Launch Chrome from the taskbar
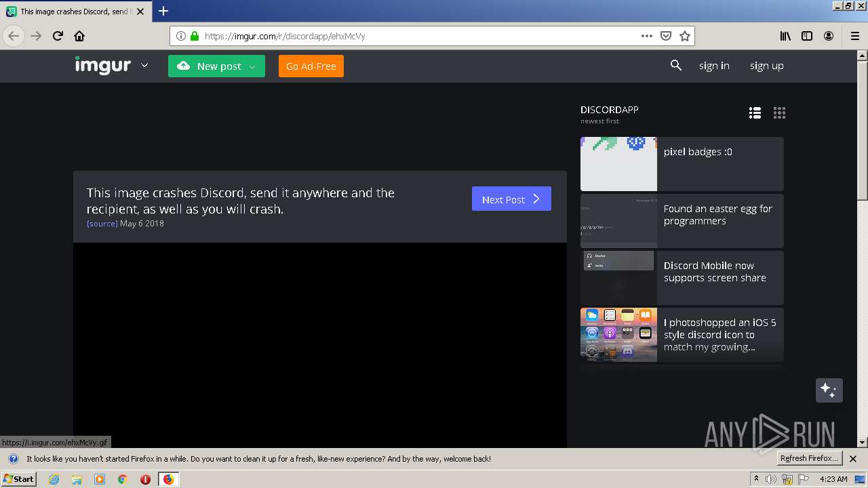Viewport: 868px width, 488px height. 122,479
